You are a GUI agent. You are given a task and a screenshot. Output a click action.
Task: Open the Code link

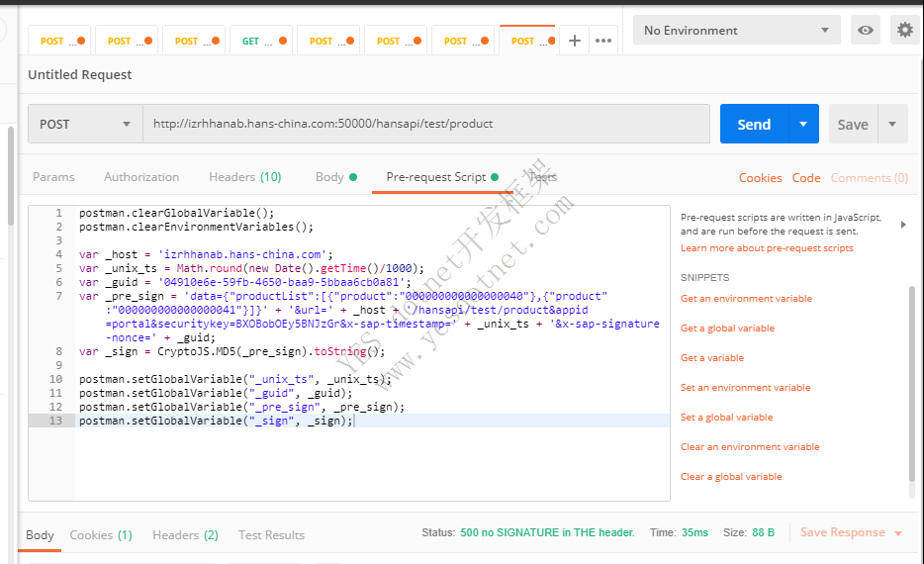pos(806,178)
